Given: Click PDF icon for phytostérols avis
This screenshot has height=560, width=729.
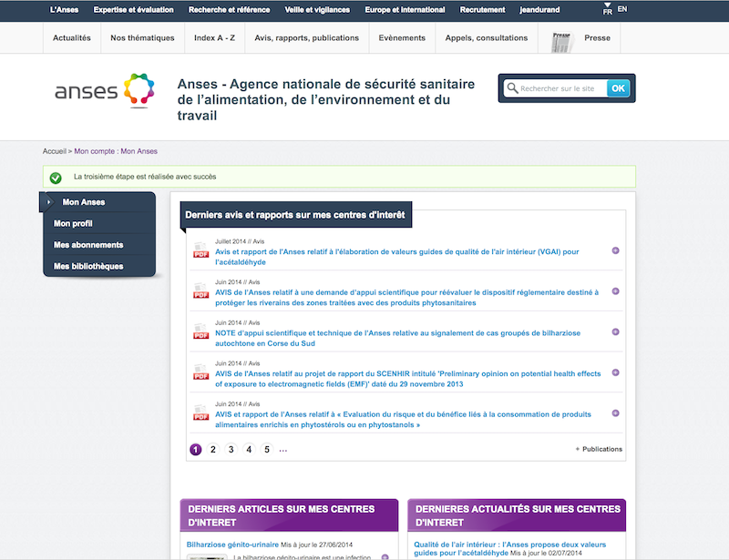Looking at the screenshot, I should point(200,413).
